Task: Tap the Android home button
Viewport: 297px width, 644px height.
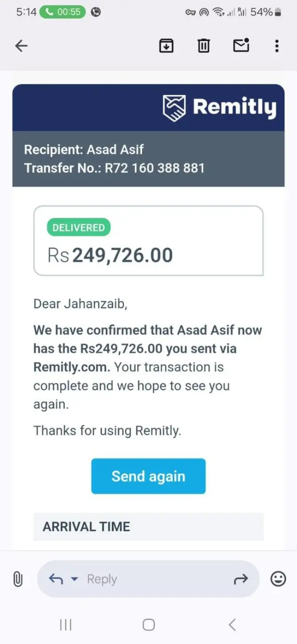Action: 148,625
